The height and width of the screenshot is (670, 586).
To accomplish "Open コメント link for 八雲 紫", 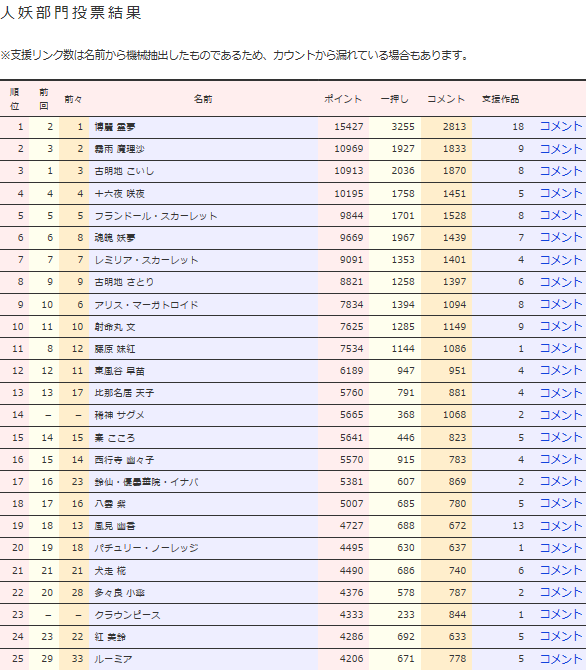I will 561,503.
